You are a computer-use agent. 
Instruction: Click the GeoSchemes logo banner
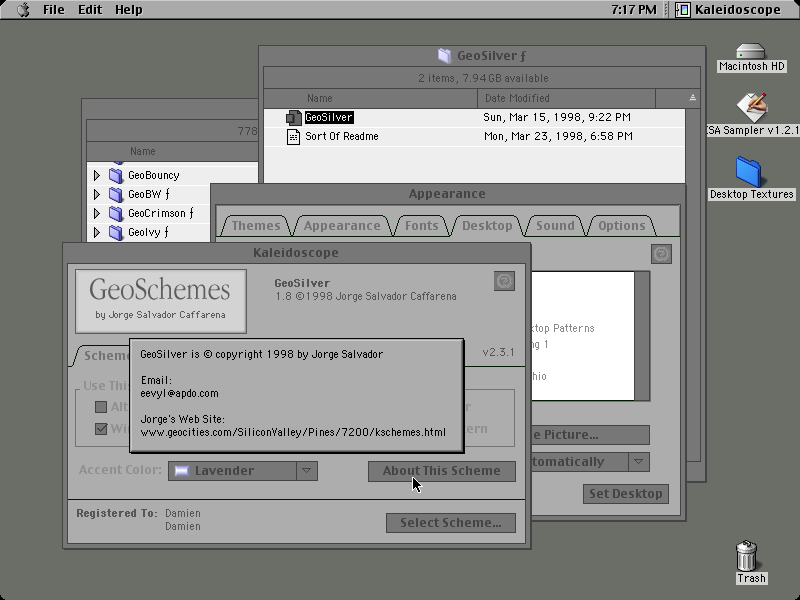point(161,302)
